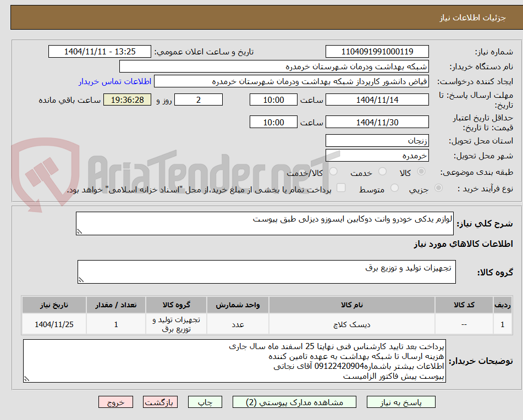Click the announcement date field 1404/11/11 - 13:25

click(x=100, y=52)
